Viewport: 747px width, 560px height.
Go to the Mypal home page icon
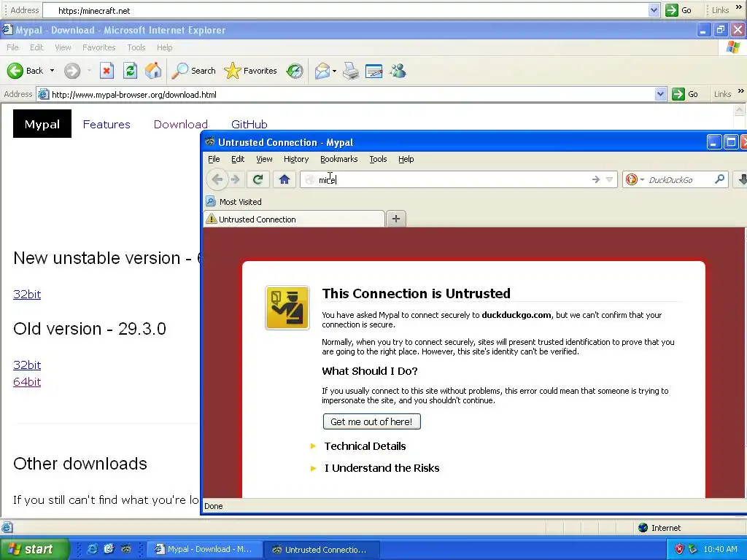(285, 179)
